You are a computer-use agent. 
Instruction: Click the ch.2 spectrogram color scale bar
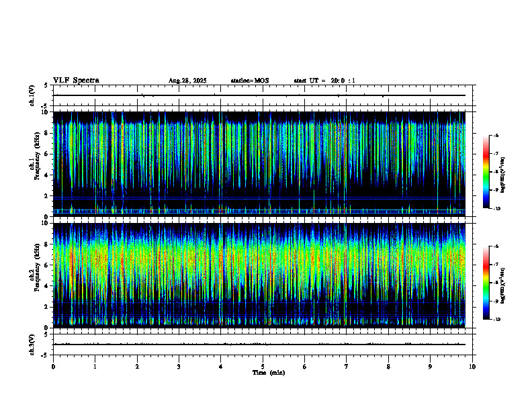486,283
